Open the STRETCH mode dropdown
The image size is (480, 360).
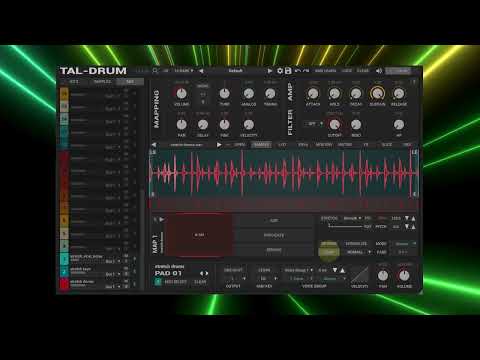point(353,218)
